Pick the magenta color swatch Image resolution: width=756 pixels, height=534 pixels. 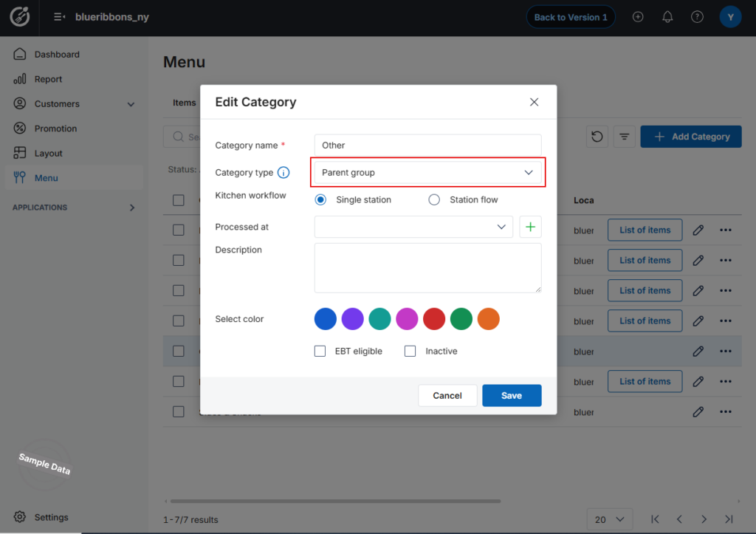tap(407, 319)
